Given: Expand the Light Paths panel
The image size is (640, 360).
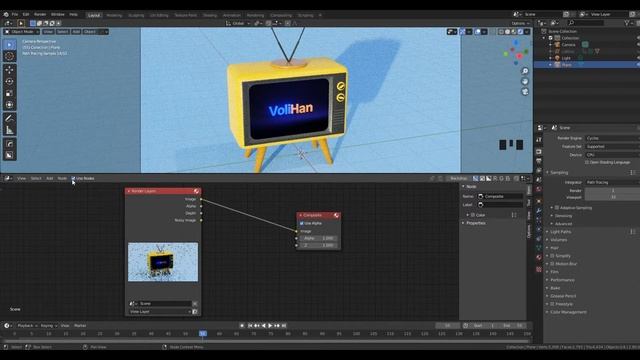Looking at the screenshot, I should tap(561, 232).
